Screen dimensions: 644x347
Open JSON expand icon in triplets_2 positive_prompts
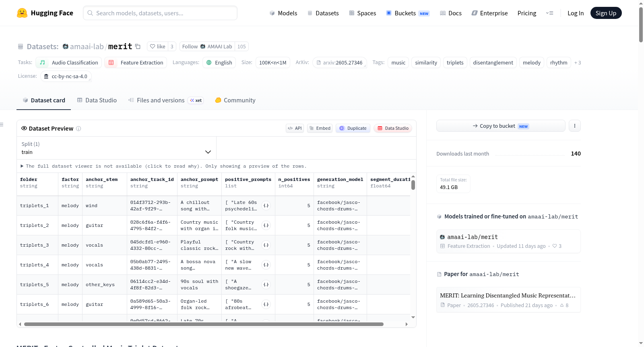266,225
